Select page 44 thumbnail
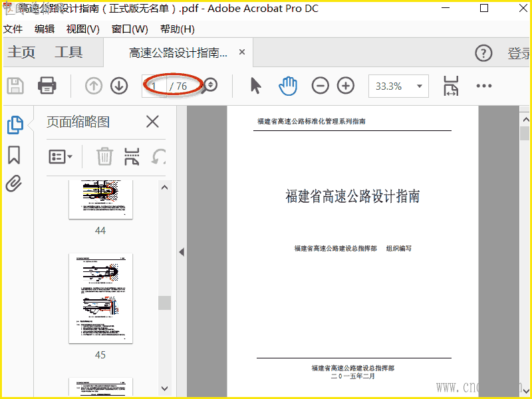This screenshot has height=399, width=532. coord(101,199)
